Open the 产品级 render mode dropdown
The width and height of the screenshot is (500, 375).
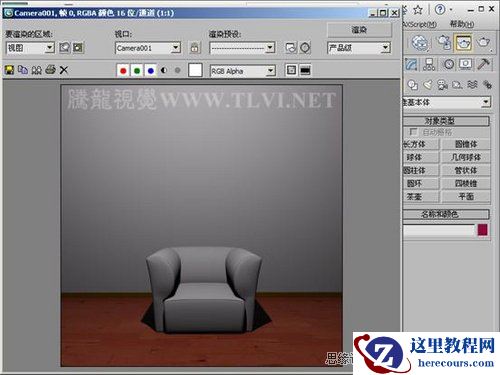coord(359,48)
